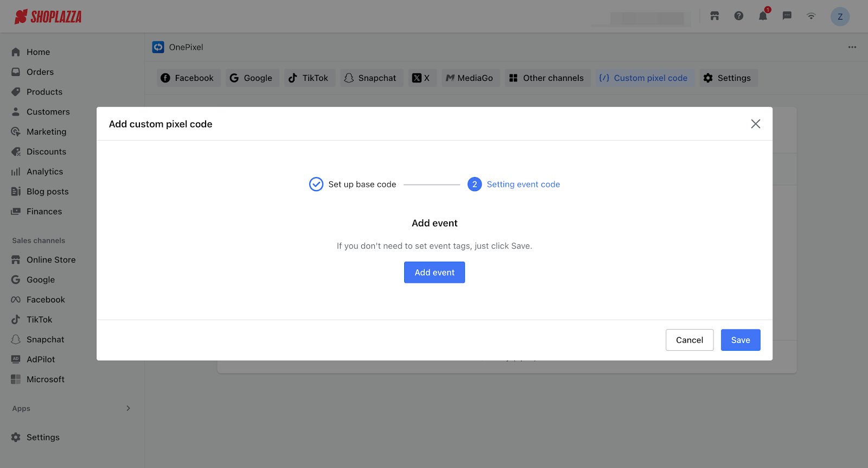
Task: Click the Shoplazza logo
Action: (48, 17)
